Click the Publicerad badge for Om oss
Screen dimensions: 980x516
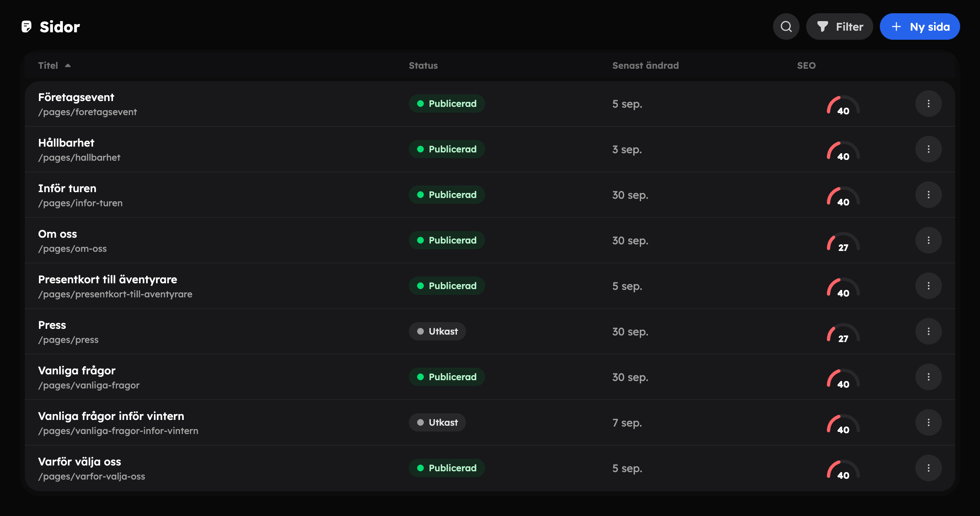pyautogui.click(x=447, y=240)
